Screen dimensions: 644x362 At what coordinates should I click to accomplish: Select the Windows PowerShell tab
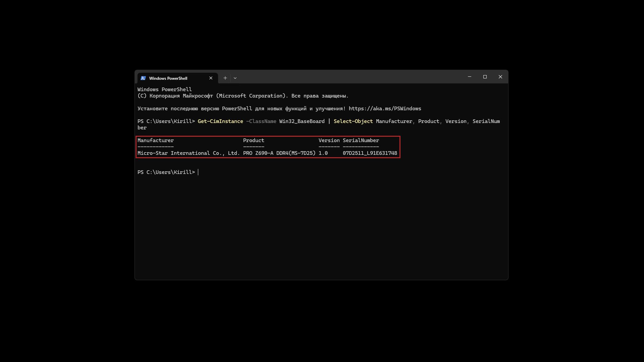[x=177, y=78]
